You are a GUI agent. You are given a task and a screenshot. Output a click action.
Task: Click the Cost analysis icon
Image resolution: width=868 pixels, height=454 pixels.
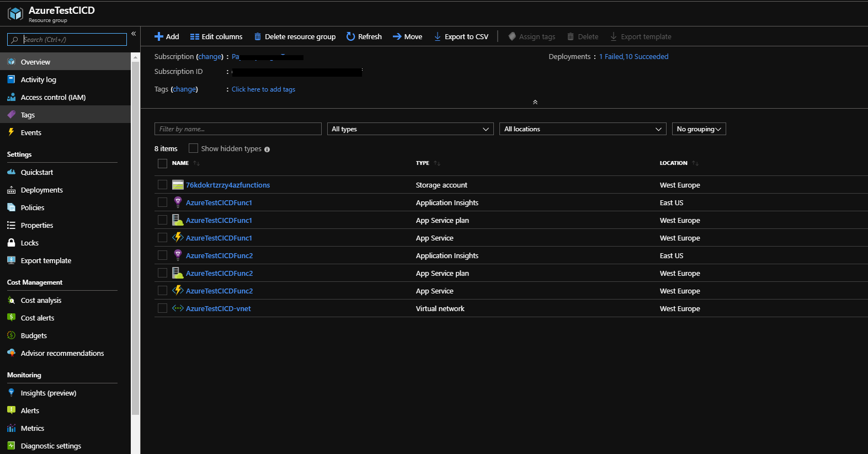11,300
